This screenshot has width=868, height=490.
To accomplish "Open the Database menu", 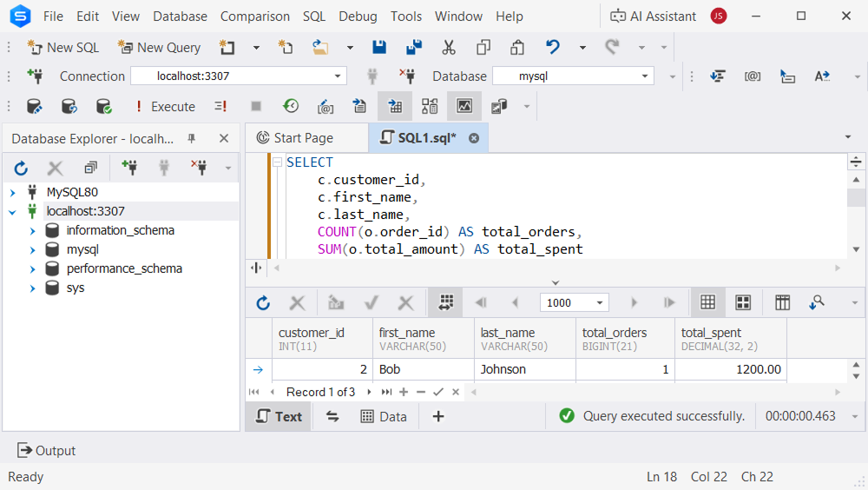I will (180, 17).
